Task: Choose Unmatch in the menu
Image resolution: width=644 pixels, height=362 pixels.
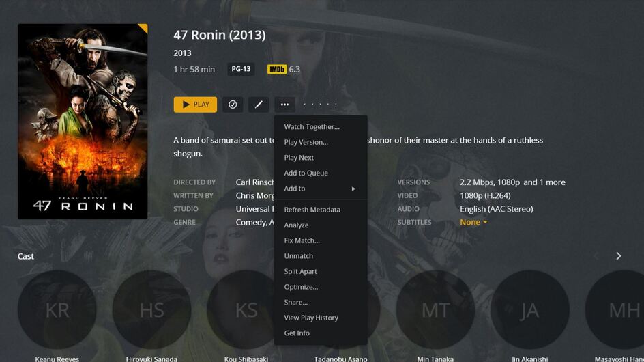Action: click(x=321, y=256)
